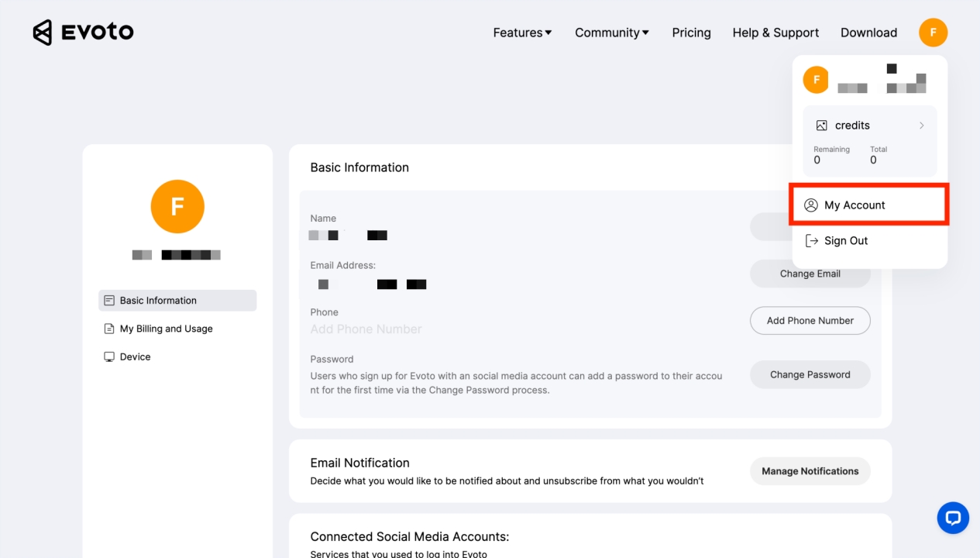Expand credits details chevron arrow
Viewport: 980px width, 558px height.
(x=921, y=126)
